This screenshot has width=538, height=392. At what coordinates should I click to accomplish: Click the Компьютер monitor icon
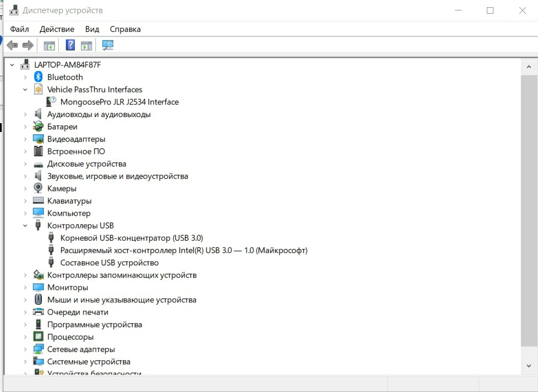tap(38, 213)
